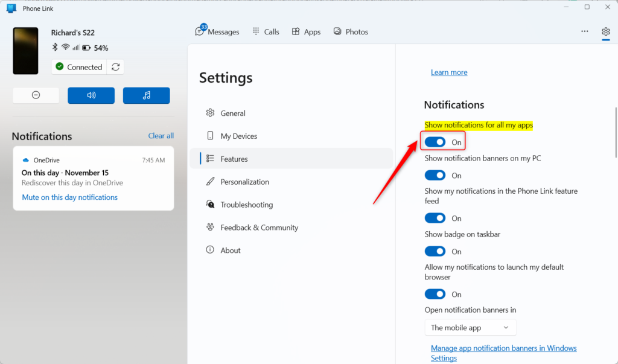Click the Troubleshooting icon
The width and height of the screenshot is (618, 364).
(x=211, y=204)
